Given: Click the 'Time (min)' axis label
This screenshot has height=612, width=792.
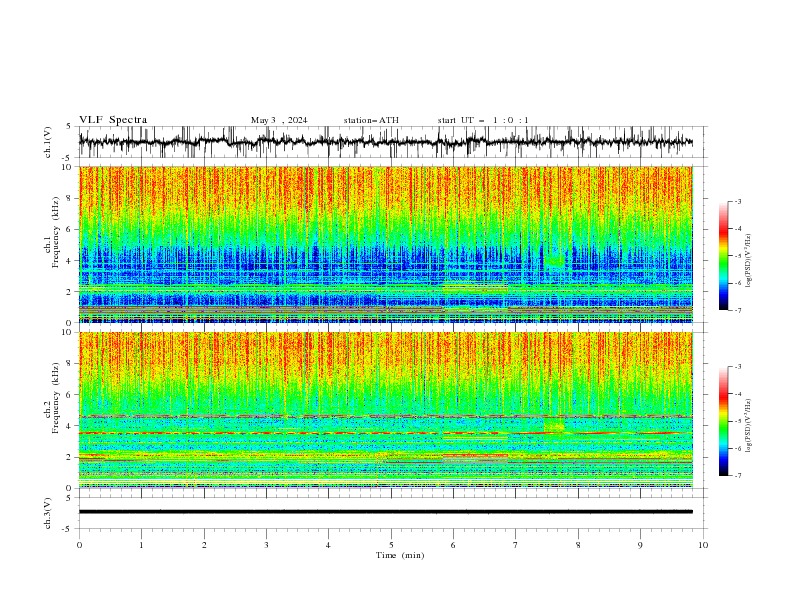Looking at the screenshot, I should (400, 555).
